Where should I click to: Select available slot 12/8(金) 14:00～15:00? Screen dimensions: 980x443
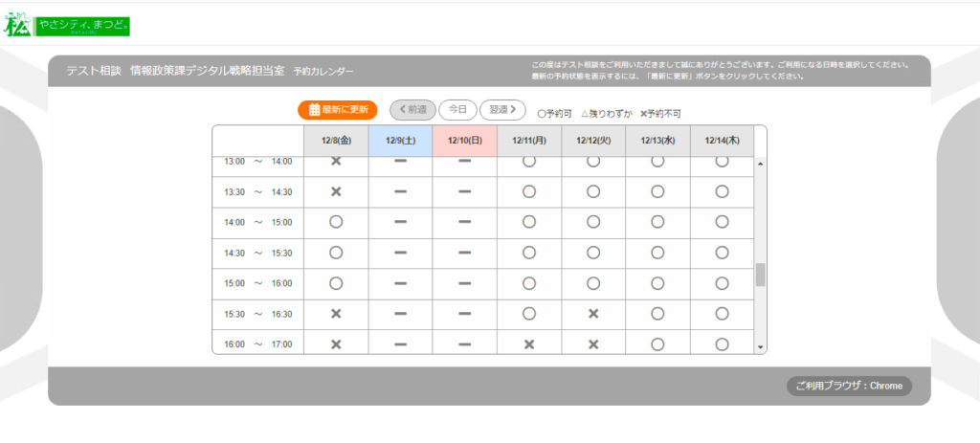click(x=336, y=222)
